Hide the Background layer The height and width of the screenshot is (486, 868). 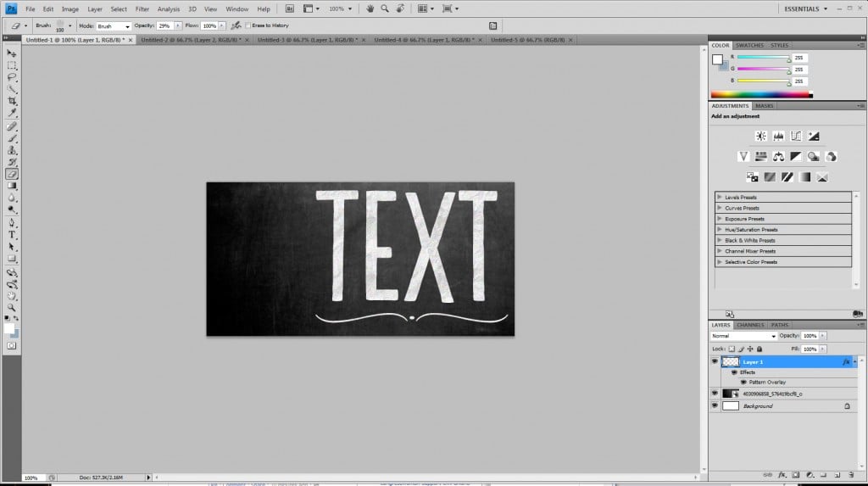715,406
